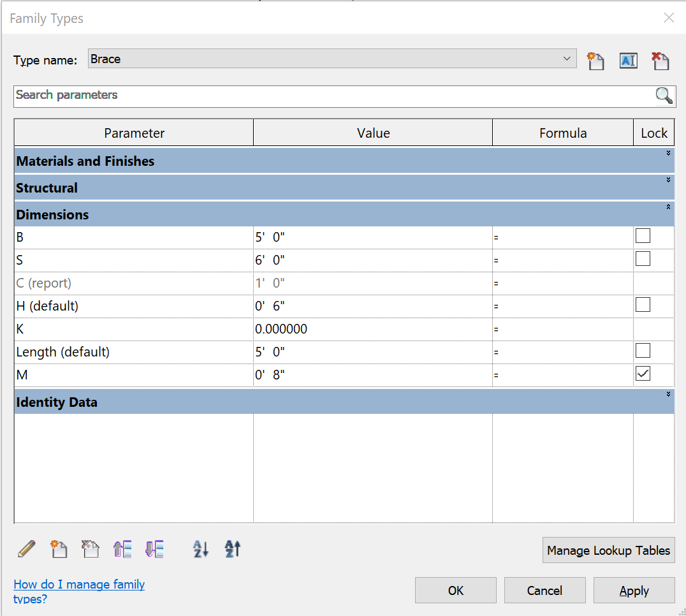
Task: Select the C (report) value 1' 0"
Action: tap(373, 284)
